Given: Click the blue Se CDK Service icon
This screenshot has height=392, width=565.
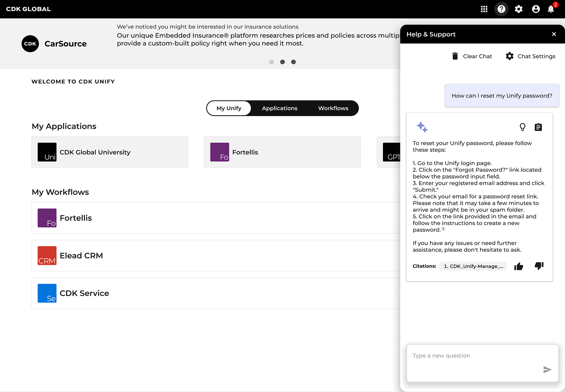Looking at the screenshot, I should coord(47,293).
